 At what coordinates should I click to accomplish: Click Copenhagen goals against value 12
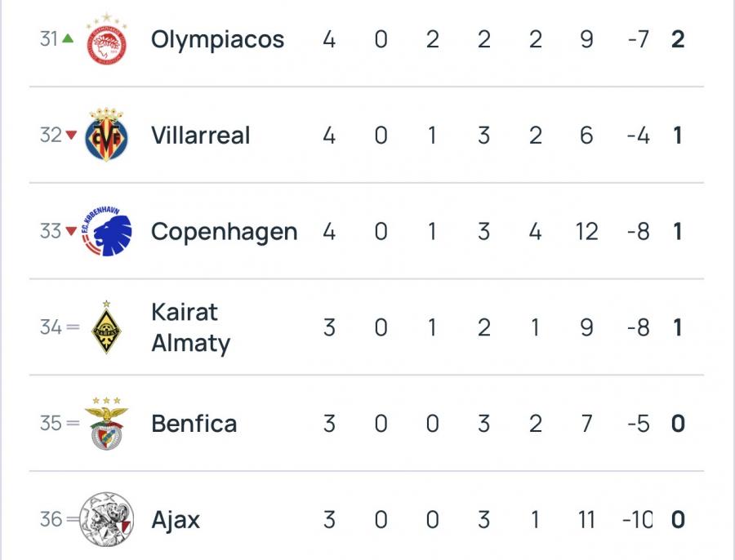click(x=586, y=232)
